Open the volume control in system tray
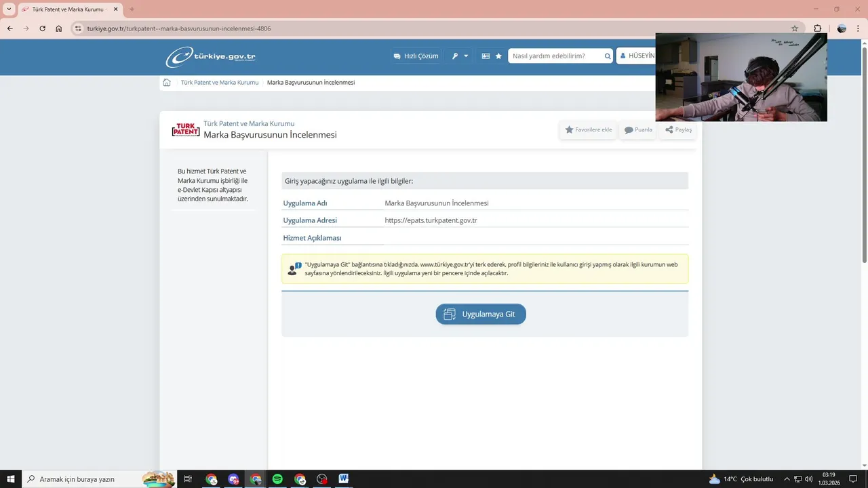The image size is (868, 488). [808, 479]
